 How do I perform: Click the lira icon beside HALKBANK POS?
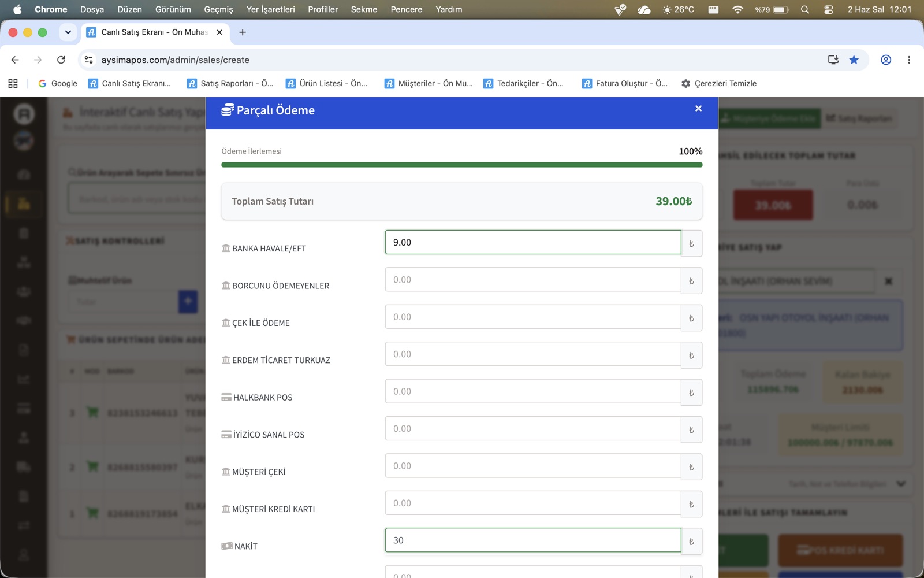coord(691,392)
